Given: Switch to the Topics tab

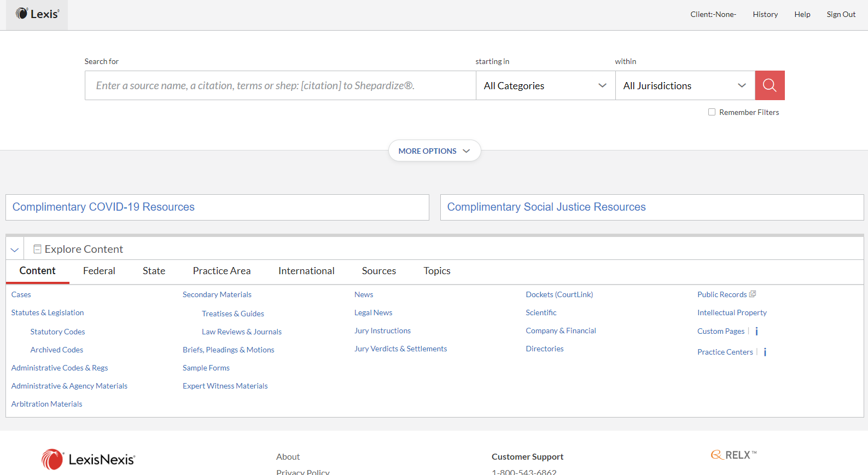Looking at the screenshot, I should 437,271.
